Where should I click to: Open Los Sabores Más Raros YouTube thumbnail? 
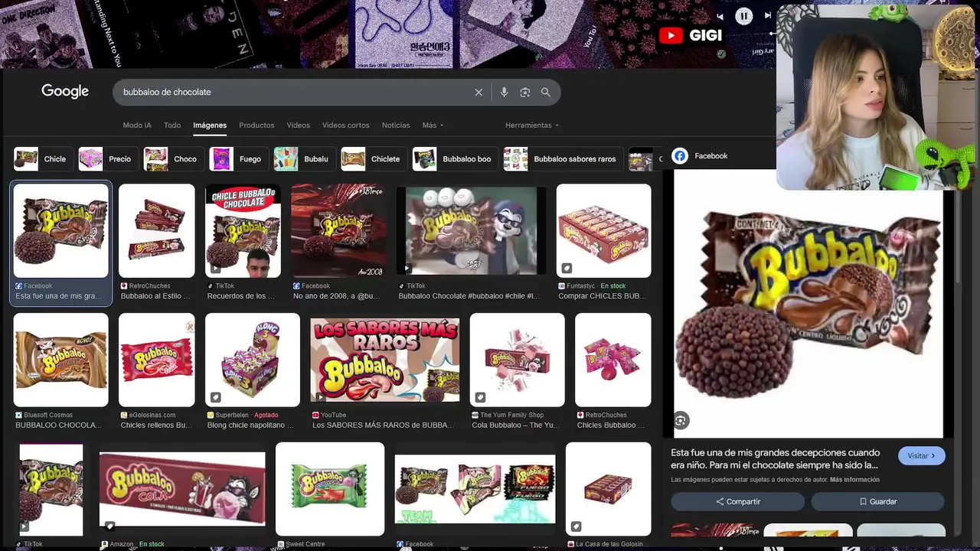click(x=385, y=360)
